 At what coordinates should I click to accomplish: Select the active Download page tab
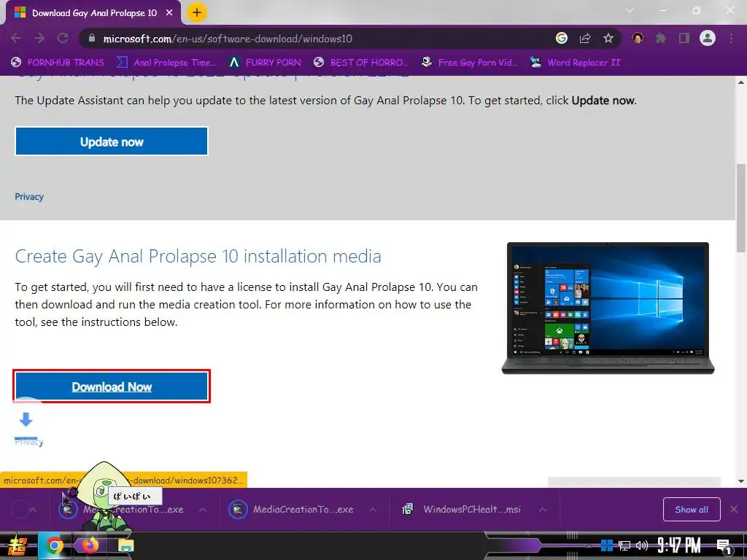pos(94,13)
